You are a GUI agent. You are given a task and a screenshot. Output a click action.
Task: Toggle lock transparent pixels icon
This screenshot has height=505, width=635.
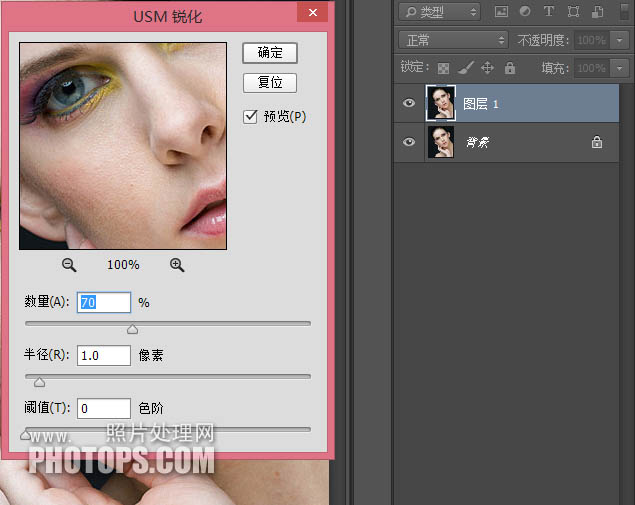coord(443,68)
